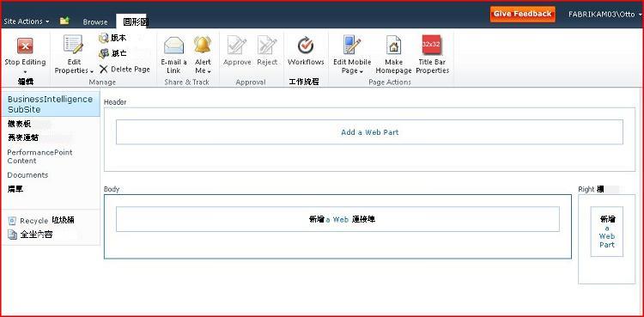Viewport: 644px width, 317px height.
Task: Expand the Edit Properties dropdown arrow
Action: [x=92, y=71]
